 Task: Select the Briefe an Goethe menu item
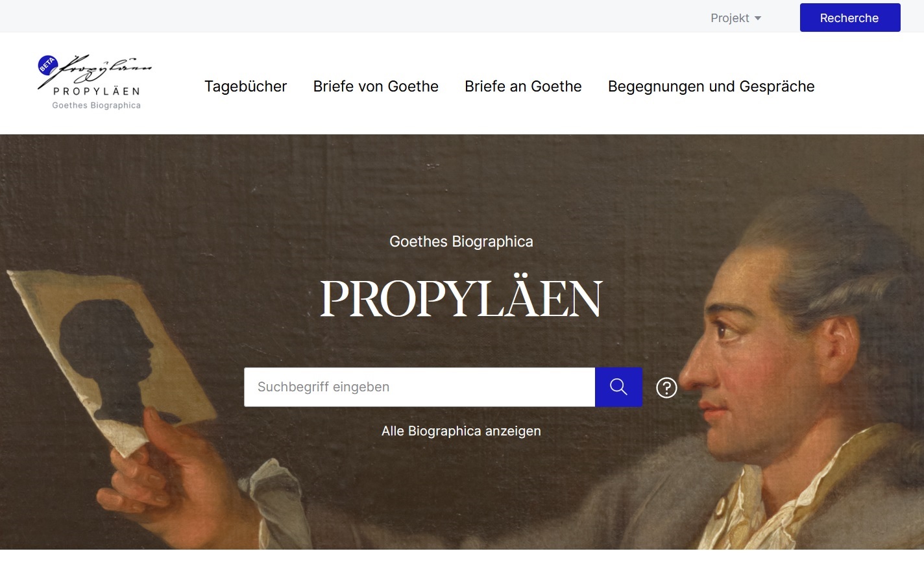click(x=523, y=86)
